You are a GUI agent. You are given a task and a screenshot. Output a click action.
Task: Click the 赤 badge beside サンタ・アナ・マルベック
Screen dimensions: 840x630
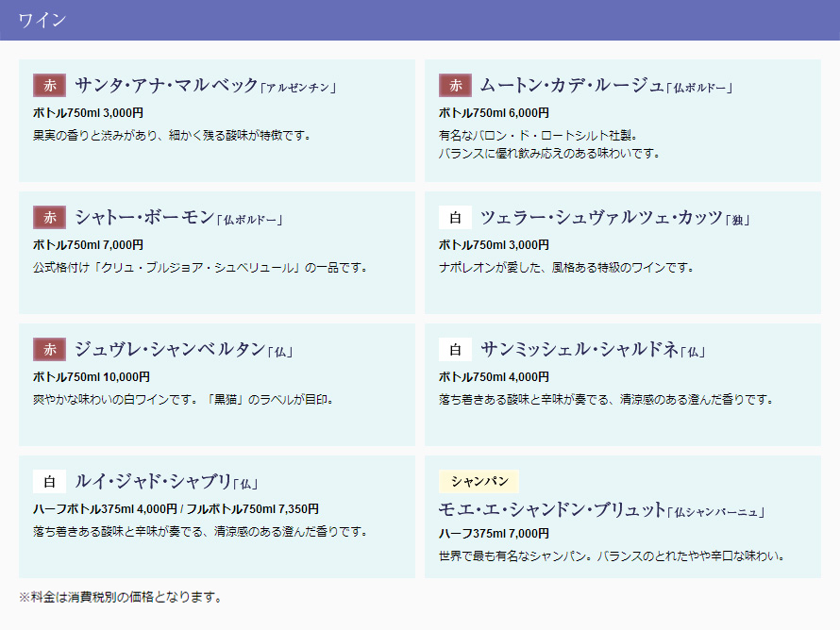49,86
